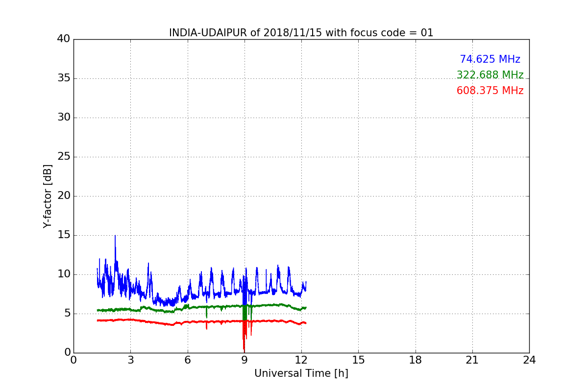The image size is (588, 392).
Task: Click the y-axis tick label 40
Action: pos(64,39)
